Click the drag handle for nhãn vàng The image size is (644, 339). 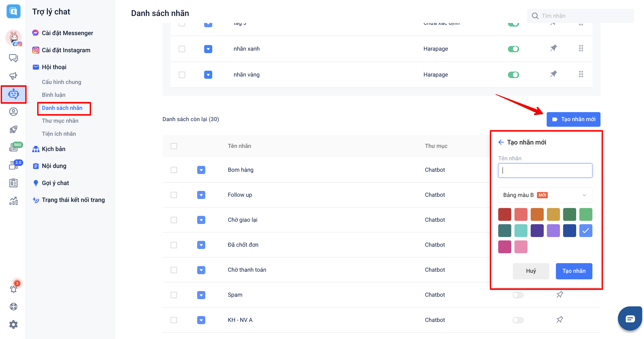coord(581,74)
